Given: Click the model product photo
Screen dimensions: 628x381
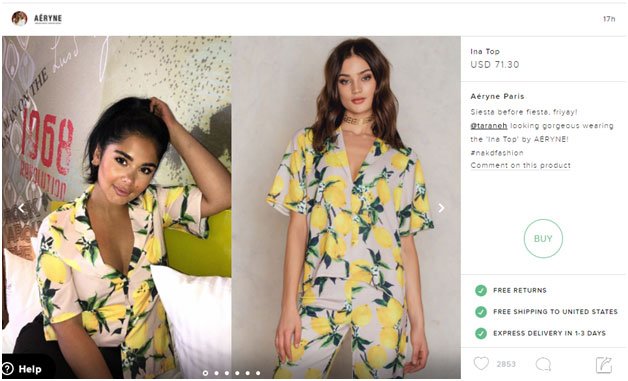Looking at the screenshot, I should click(x=346, y=207).
